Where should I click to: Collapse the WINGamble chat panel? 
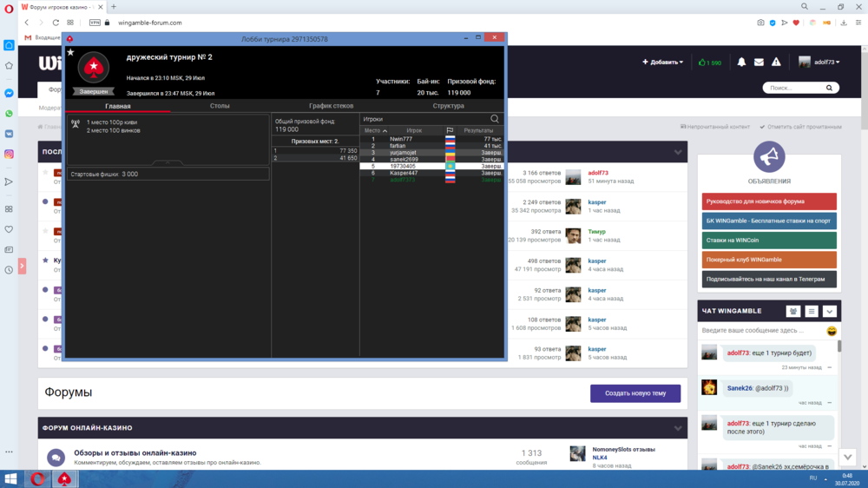click(829, 311)
